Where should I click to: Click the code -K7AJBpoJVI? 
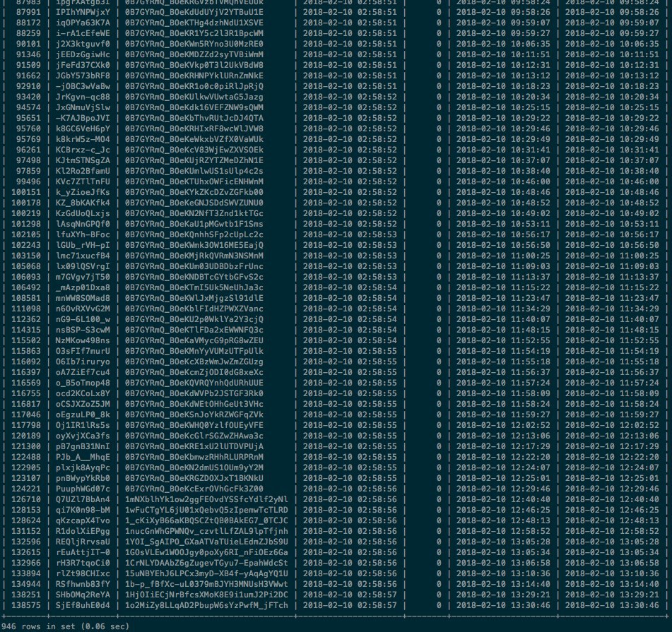pyautogui.click(x=83, y=118)
